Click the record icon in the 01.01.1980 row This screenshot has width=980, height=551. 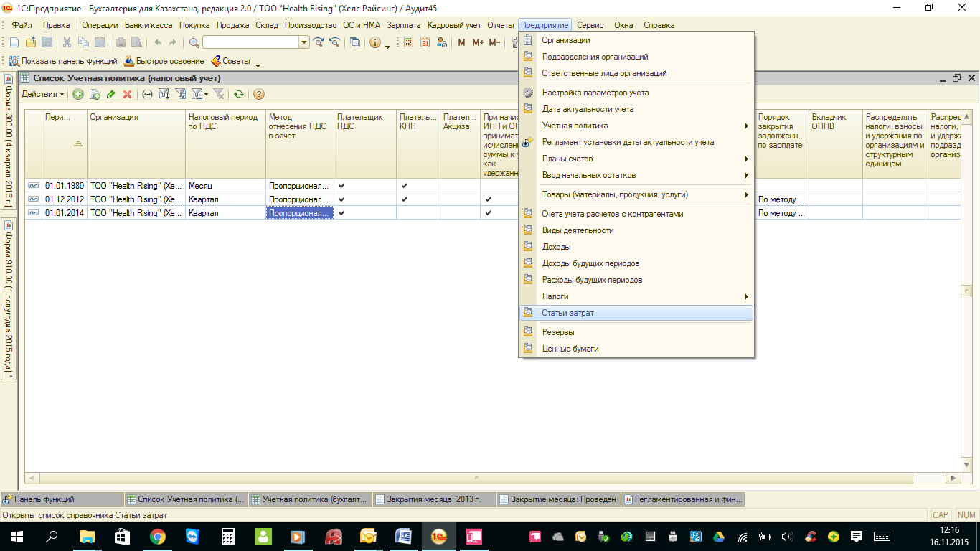coord(34,186)
